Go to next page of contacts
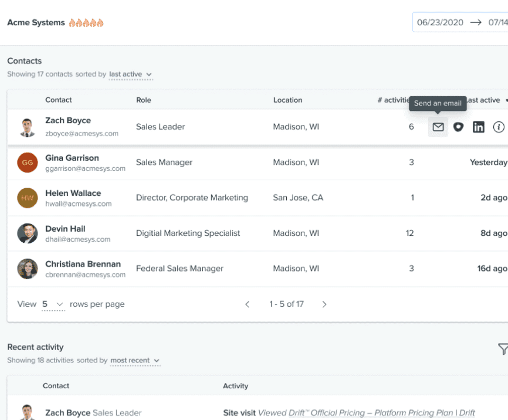This screenshot has width=508, height=420. pos(324,304)
